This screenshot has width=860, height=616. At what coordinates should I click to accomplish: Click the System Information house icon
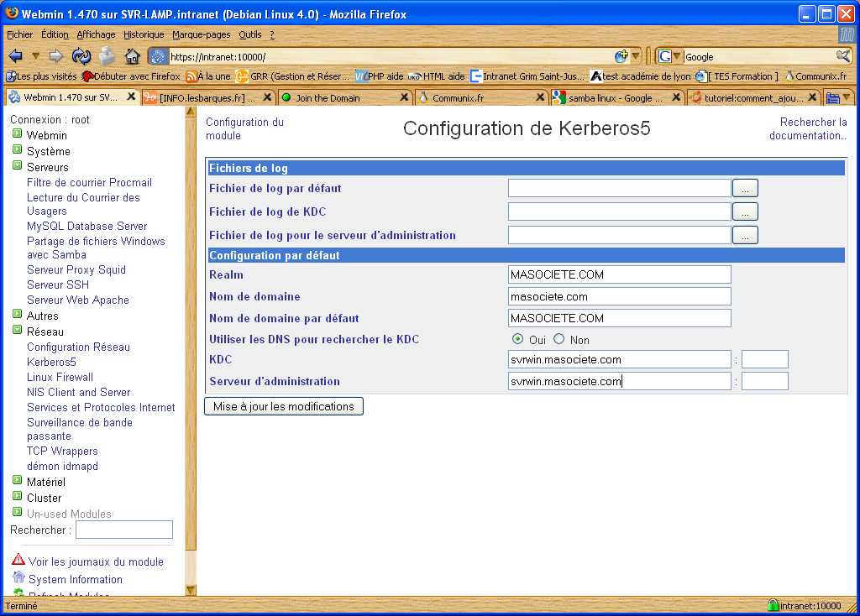(x=18, y=578)
